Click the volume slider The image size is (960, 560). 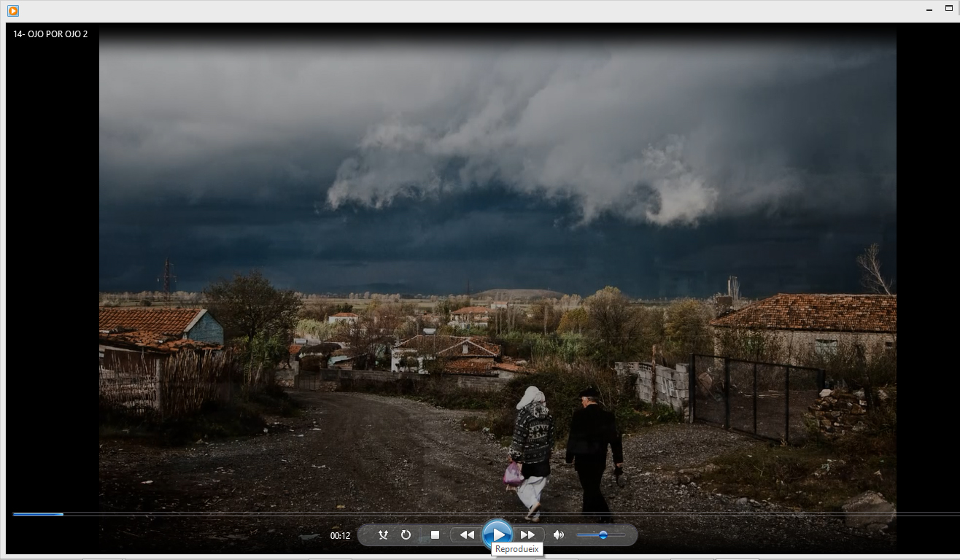point(601,535)
